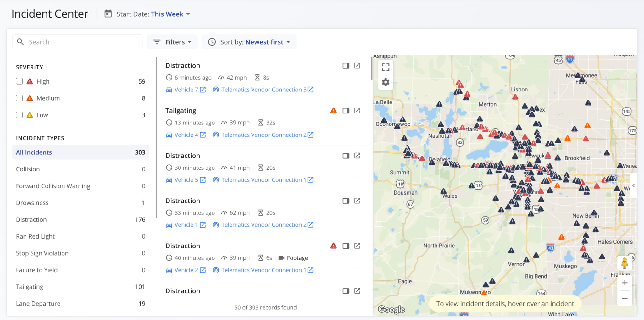
Task: Filter by Lane Departure type
Action: (80, 304)
